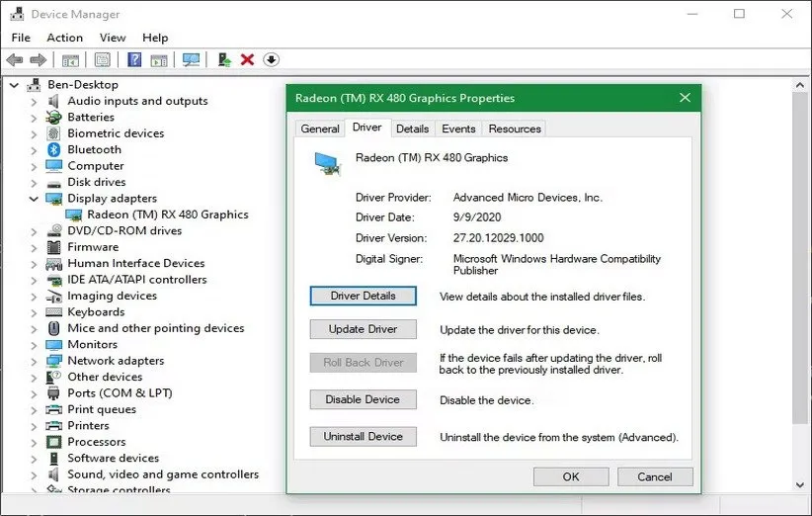Click the blue Help question mark icon
812x516 pixels.
pos(133,60)
